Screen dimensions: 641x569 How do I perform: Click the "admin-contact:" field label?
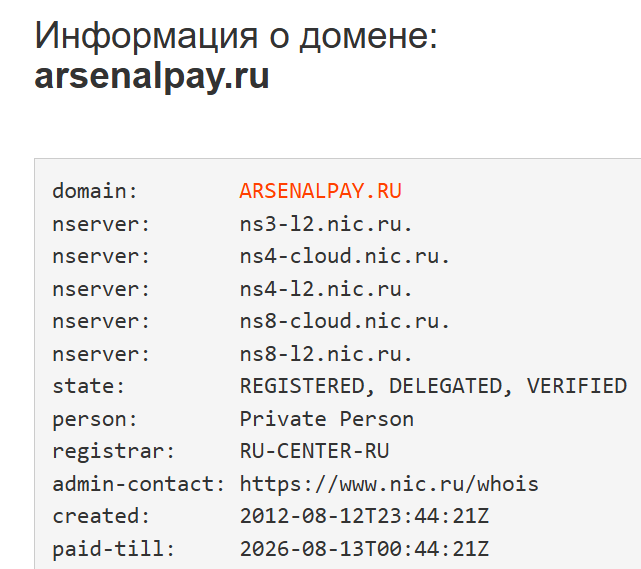coord(139,484)
